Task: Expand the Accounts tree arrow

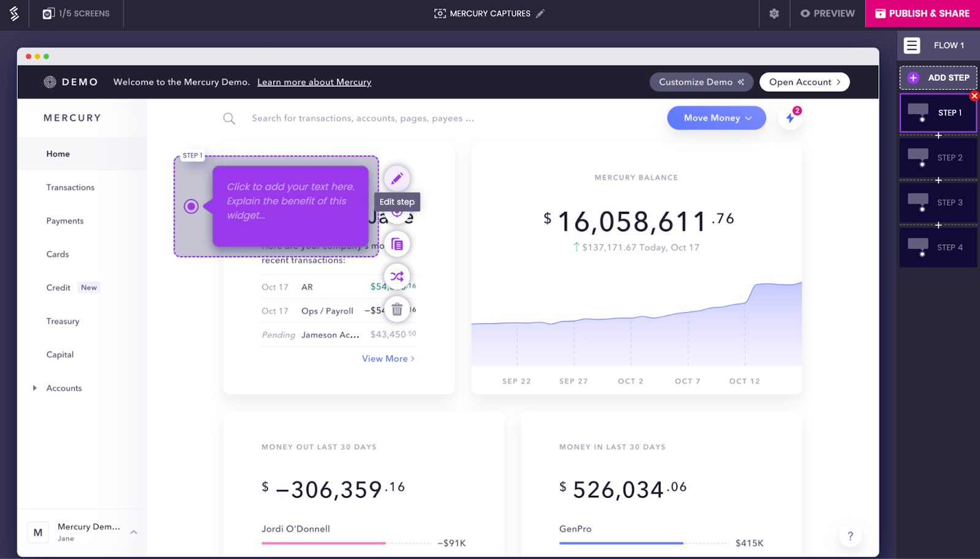Action: [x=35, y=388]
